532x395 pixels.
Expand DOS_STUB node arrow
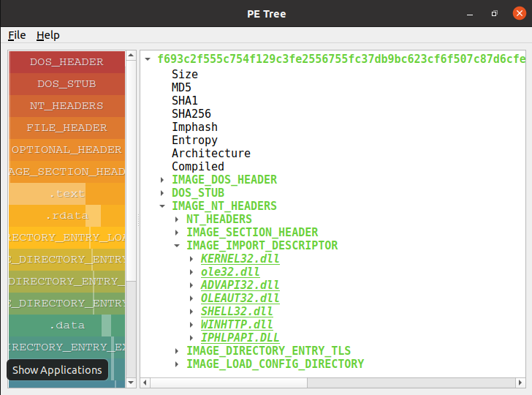[162, 193]
